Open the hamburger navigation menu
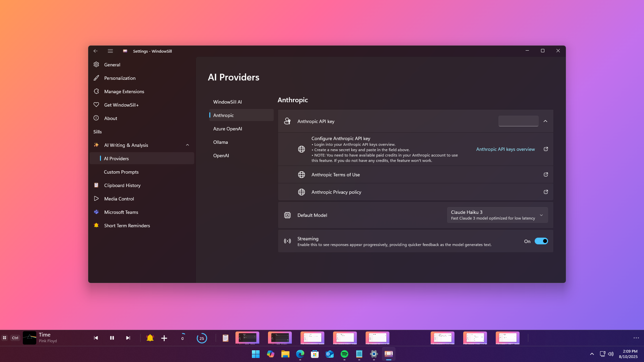This screenshot has width=644, height=362. [110, 51]
